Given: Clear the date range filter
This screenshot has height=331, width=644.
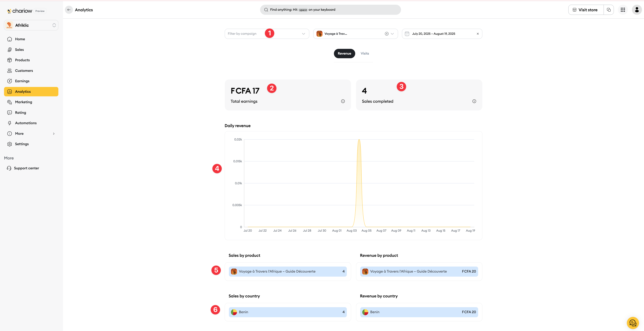Looking at the screenshot, I should 477,34.
